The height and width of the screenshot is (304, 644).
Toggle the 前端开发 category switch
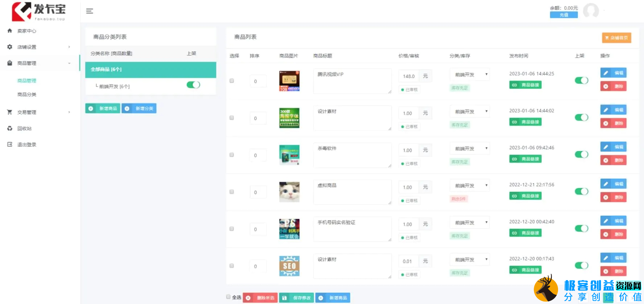(193, 85)
